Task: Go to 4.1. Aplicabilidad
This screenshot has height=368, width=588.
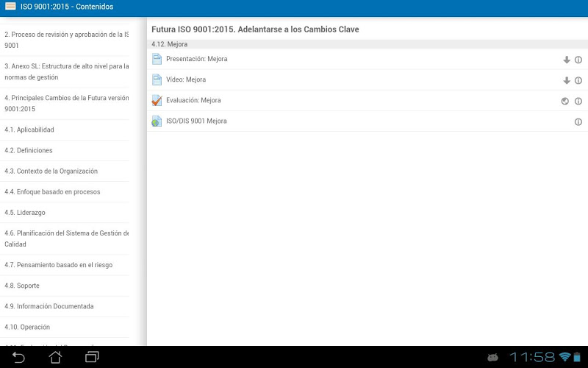Action: pyautogui.click(x=65, y=130)
